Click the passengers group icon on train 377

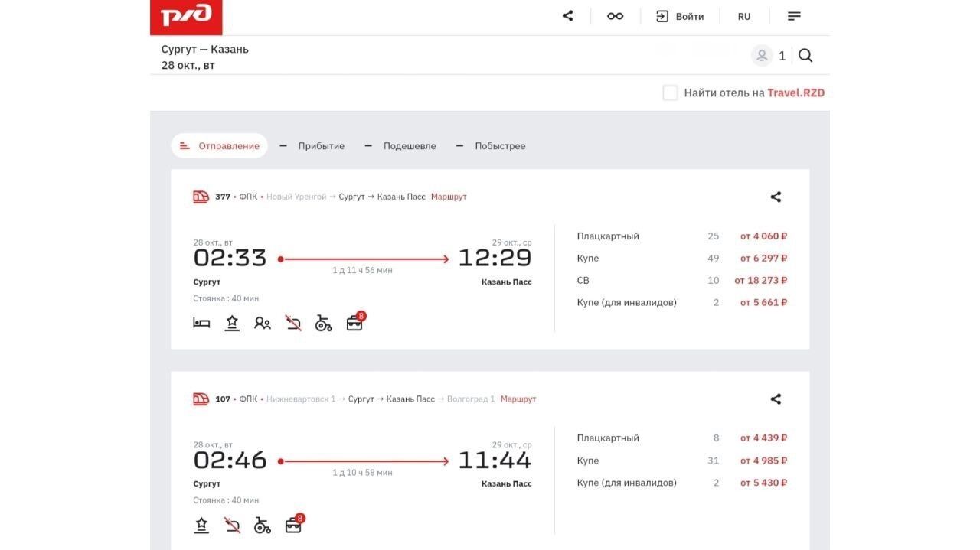(263, 324)
